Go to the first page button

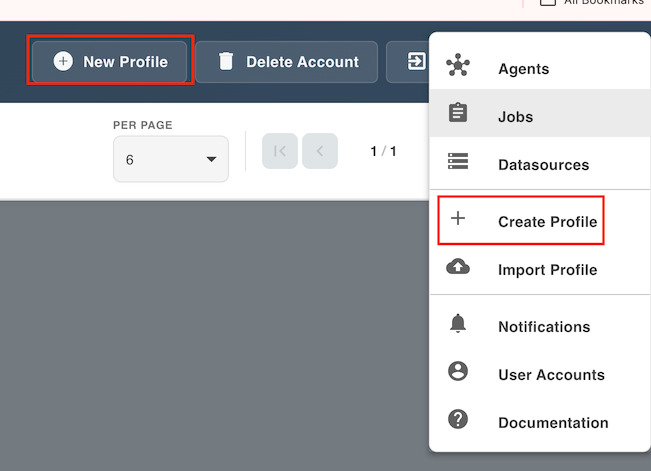[280, 151]
